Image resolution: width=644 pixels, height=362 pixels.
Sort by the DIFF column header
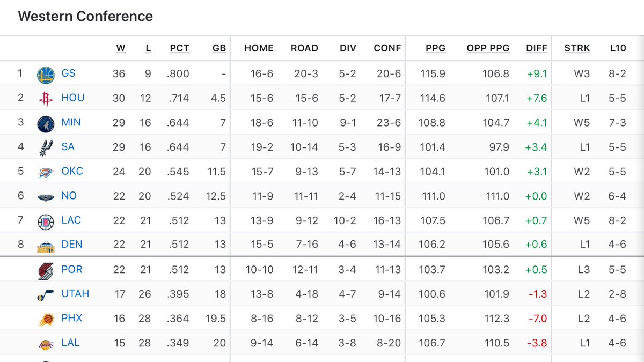(x=537, y=48)
